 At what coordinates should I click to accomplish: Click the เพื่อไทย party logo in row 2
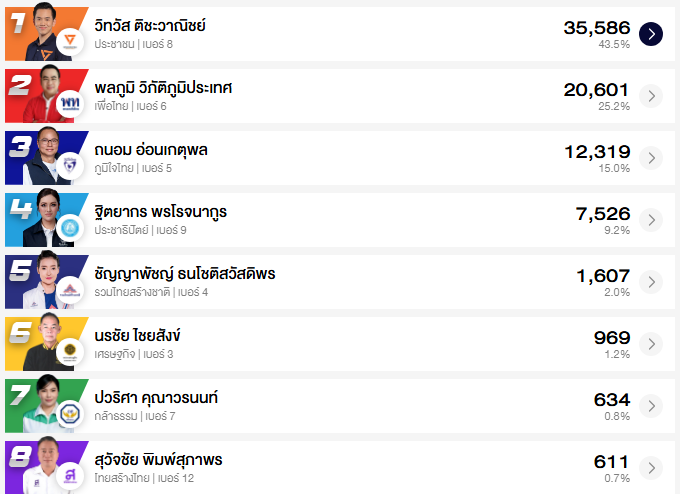[x=70, y=103]
